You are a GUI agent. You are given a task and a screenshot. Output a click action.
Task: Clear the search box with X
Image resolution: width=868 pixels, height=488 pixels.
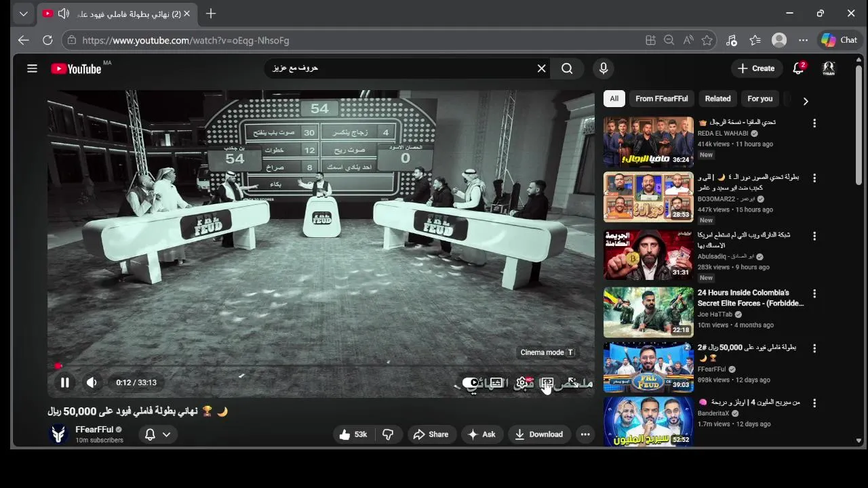(541, 68)
